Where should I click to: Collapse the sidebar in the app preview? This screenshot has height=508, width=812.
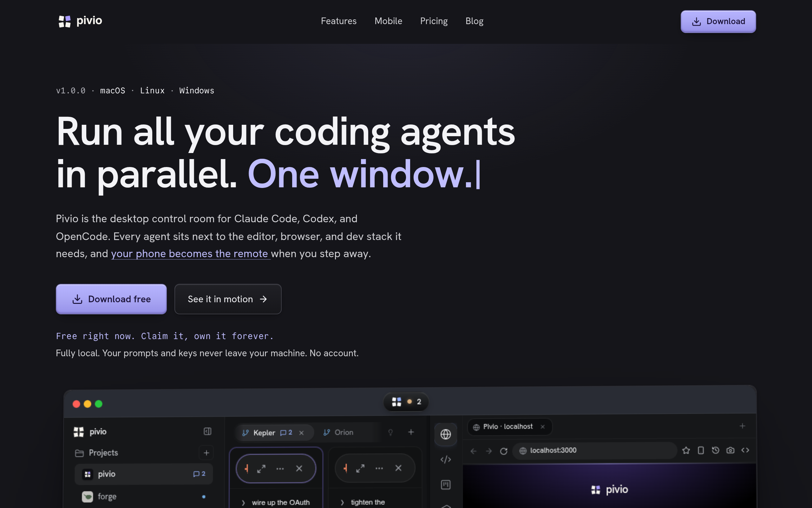point(207,431)
